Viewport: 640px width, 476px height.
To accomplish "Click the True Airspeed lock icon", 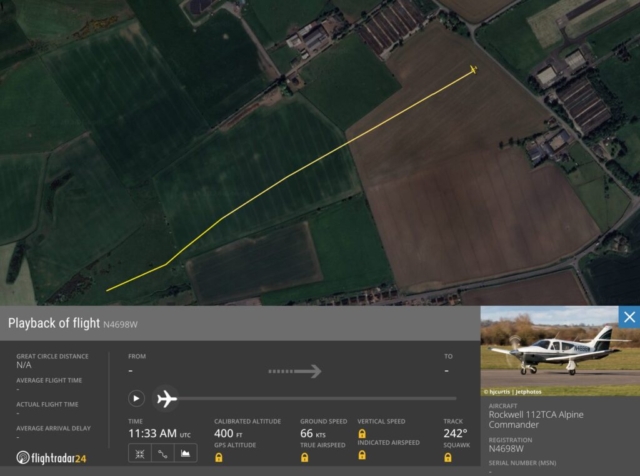I will point(304,457).
